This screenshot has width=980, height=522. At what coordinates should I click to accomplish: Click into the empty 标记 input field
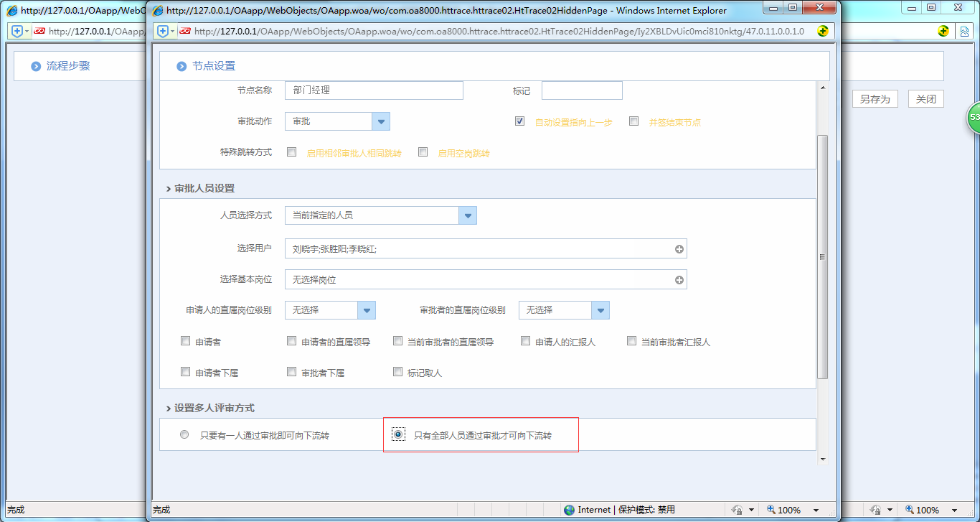pos(582,90)
